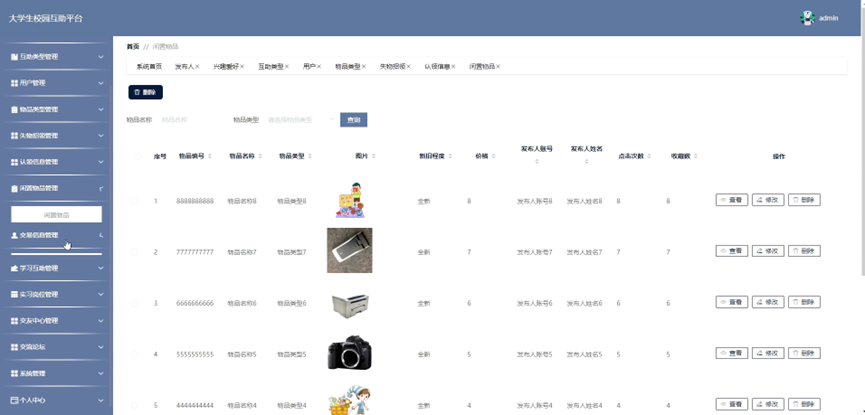Viewport: 865px width, 415px height.
Task: Check the row 2 checkbox (7777777777)
Action: pyautogui.click(x=135, y=252)
